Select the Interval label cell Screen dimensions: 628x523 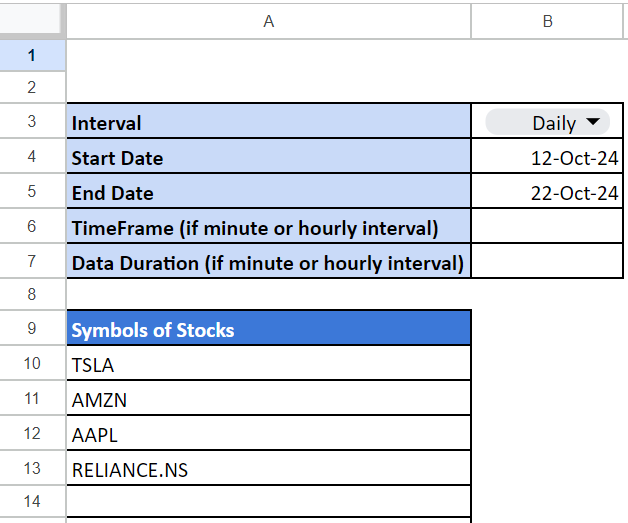click(x=268, y=123)
